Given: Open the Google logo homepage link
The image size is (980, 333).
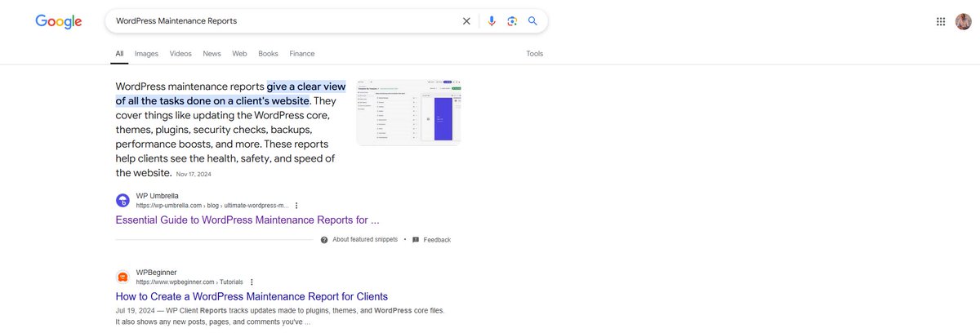Looking at the screenshot, I should coord(59,22).
